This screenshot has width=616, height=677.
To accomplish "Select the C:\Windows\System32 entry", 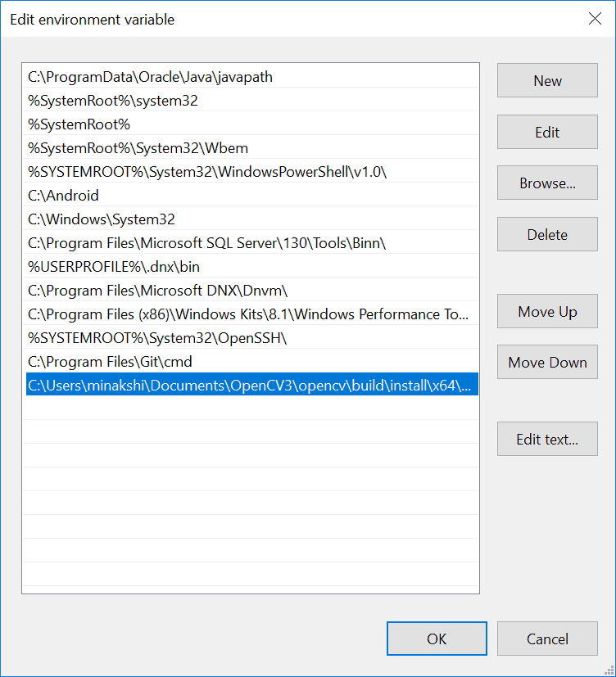I will point(251,219).
